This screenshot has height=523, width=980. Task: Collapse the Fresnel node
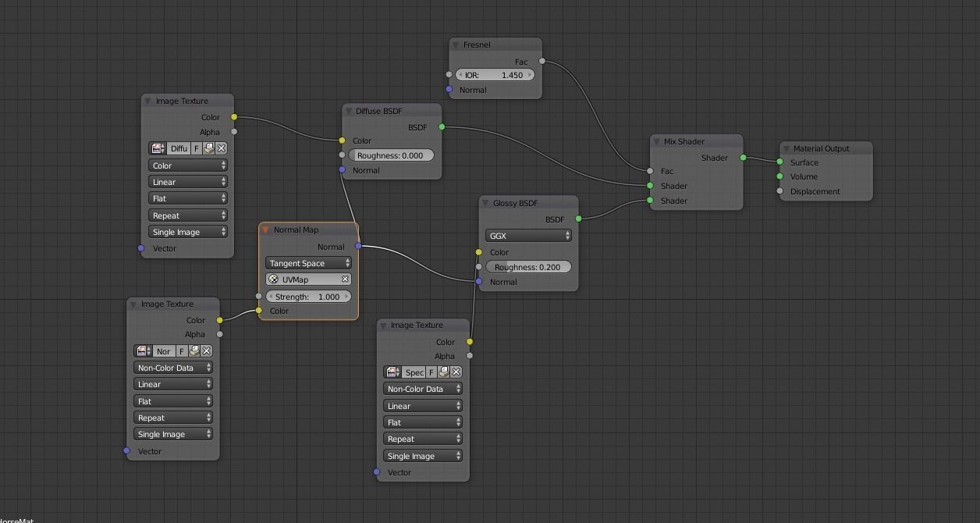tap(456, 45)
